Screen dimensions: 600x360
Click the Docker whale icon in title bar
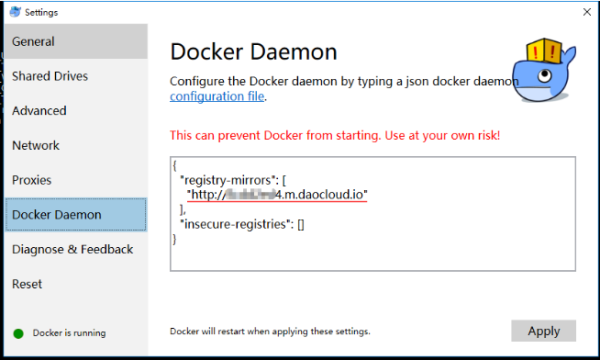click(15, 12)
